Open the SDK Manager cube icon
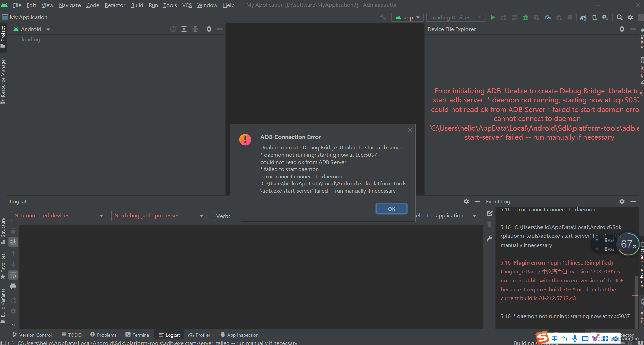The width and height of the screenshot is (644, 345). 606,17
